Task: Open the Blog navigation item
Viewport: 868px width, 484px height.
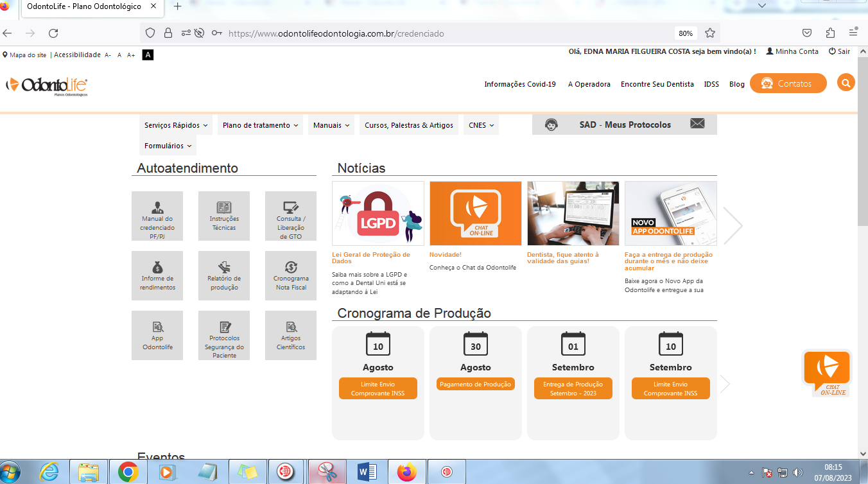Action: tap(737, 84)
